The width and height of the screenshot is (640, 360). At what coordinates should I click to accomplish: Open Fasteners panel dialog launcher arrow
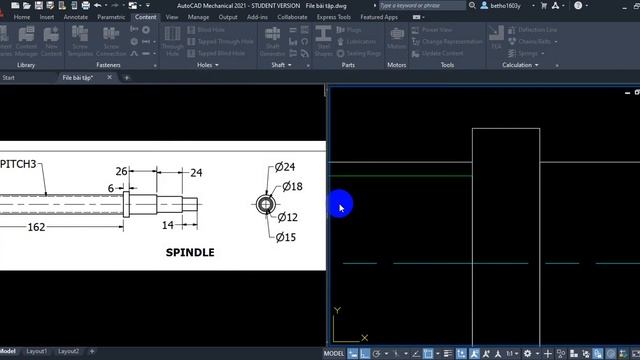[x=155, y=65]
